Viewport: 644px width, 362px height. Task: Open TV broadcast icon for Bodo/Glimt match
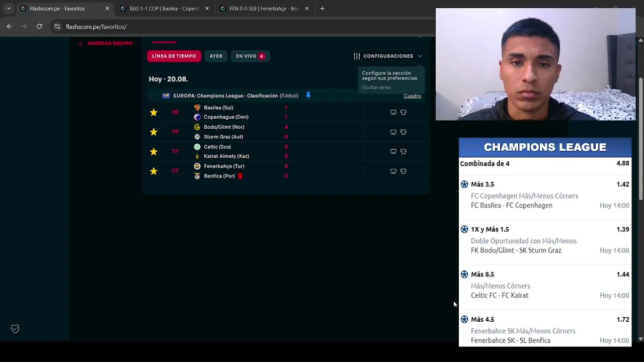click(x=393, y=132)
